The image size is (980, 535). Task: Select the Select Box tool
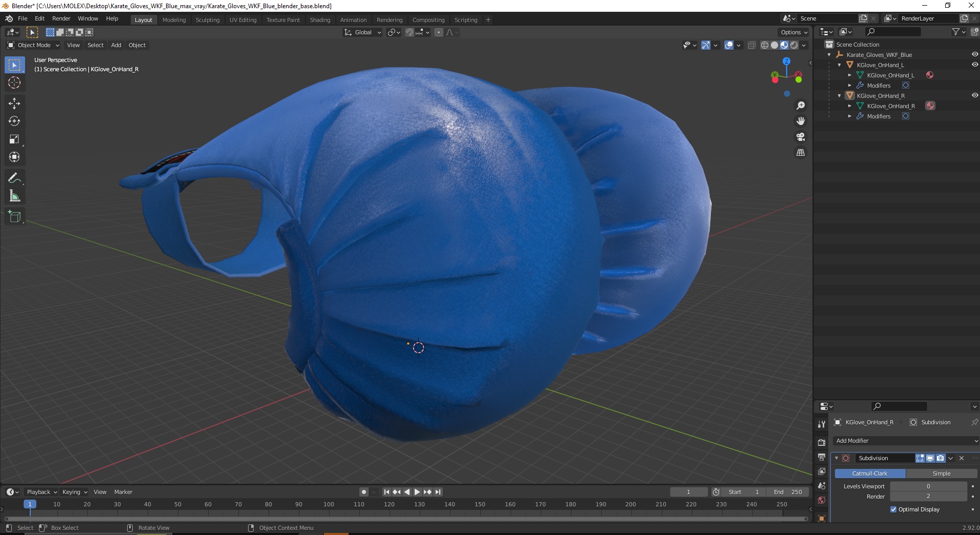tap(14, 65)
